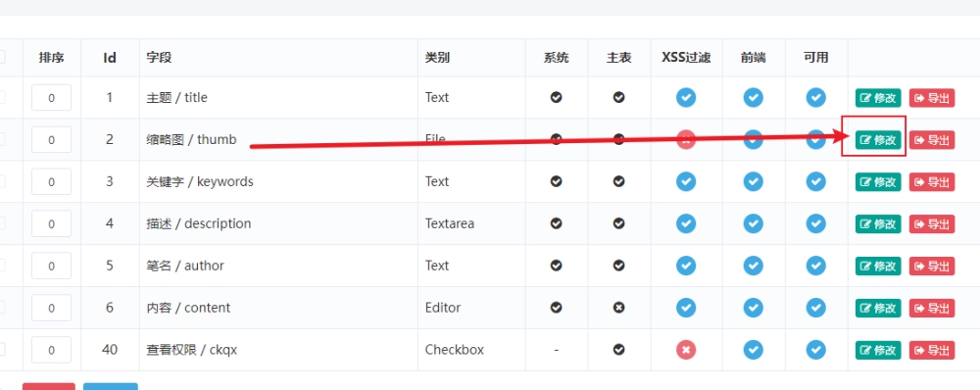
Task: Toggle XSS过滤 for the keywords field
Action: point(686,181)
